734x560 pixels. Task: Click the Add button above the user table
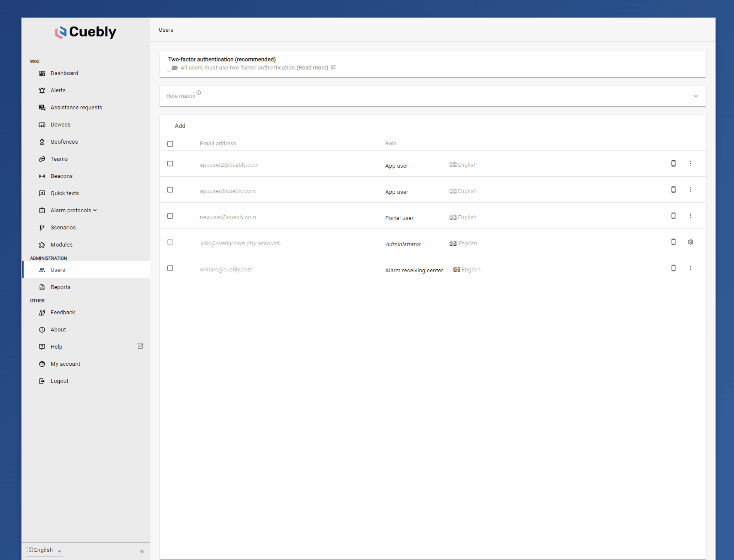[180, 126]
